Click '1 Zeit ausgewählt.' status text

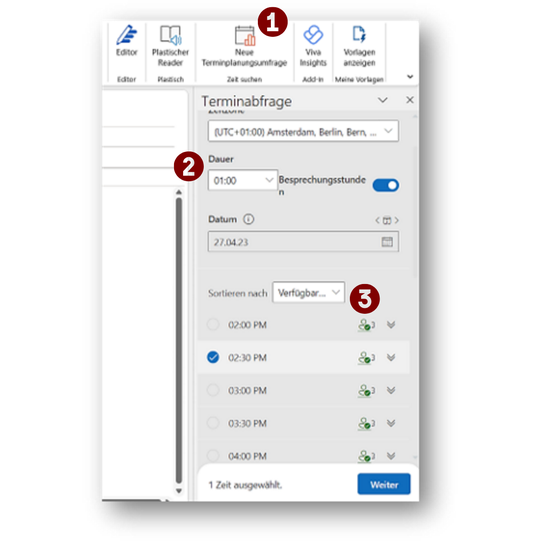click(x=245, y=485)
